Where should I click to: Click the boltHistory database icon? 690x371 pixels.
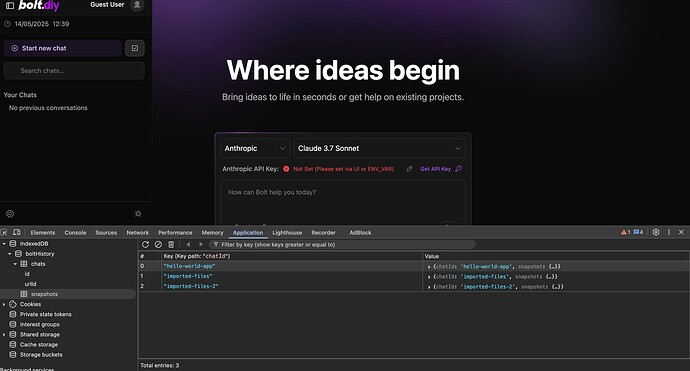pos(18,254)
